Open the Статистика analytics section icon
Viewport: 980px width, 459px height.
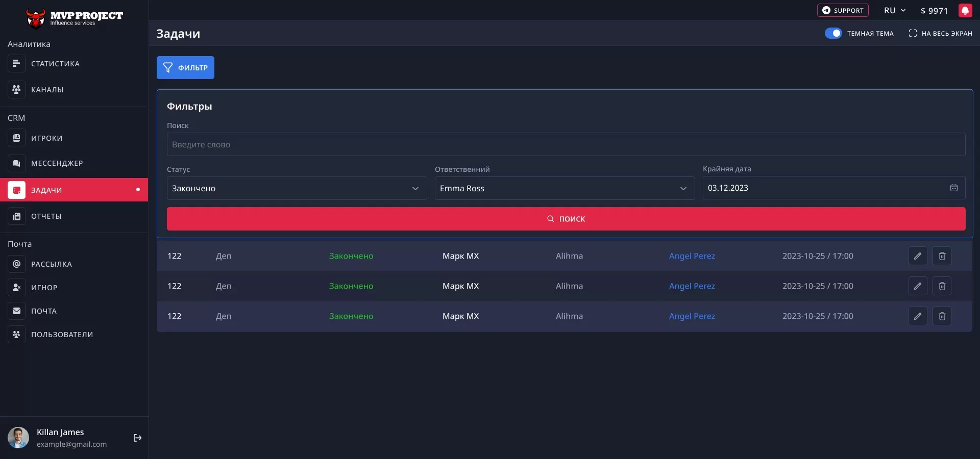(16, 63)
